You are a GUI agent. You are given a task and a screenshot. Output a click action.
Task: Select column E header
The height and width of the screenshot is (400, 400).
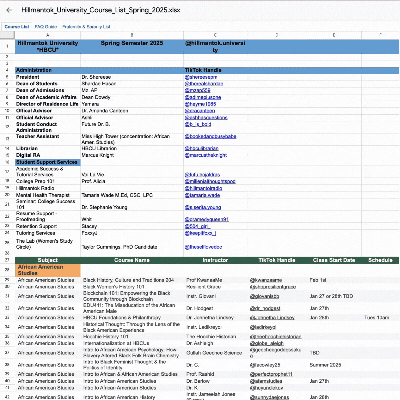pos(334,35)
